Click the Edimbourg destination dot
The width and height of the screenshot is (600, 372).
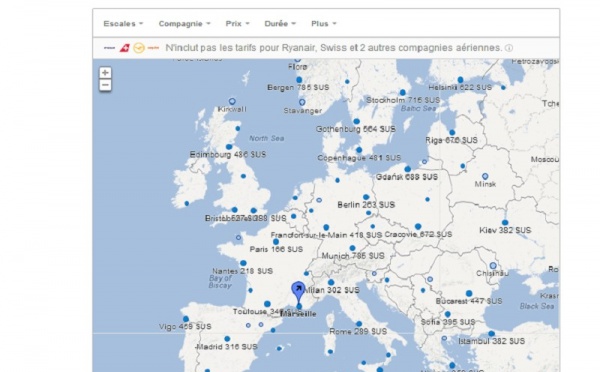229,147
